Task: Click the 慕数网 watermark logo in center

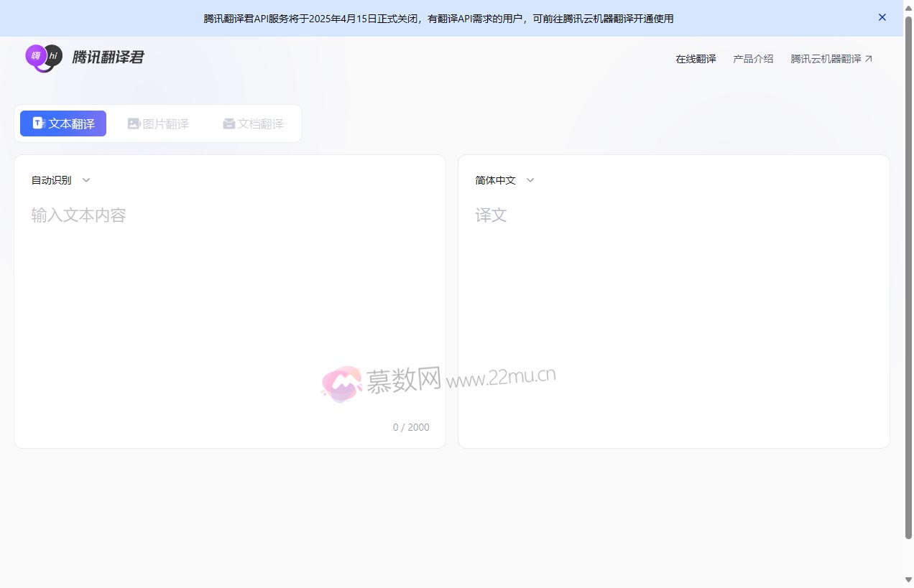Action: [x=341, y=383]
